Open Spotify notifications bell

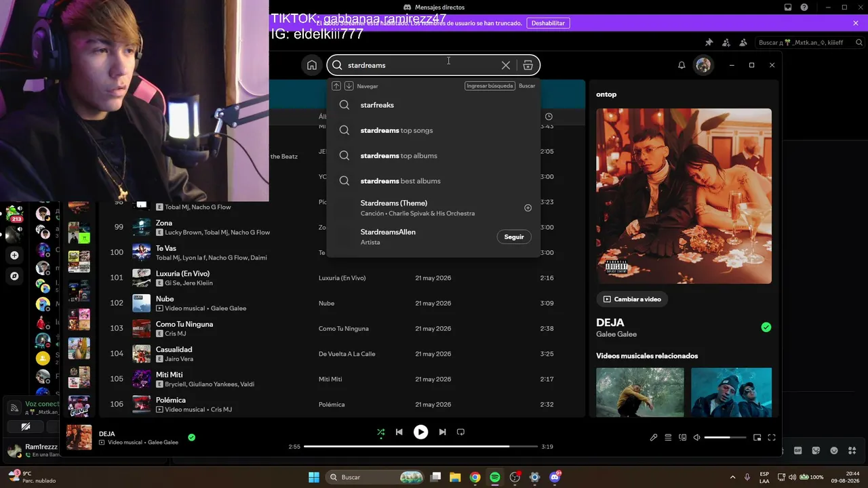point(682,65)
